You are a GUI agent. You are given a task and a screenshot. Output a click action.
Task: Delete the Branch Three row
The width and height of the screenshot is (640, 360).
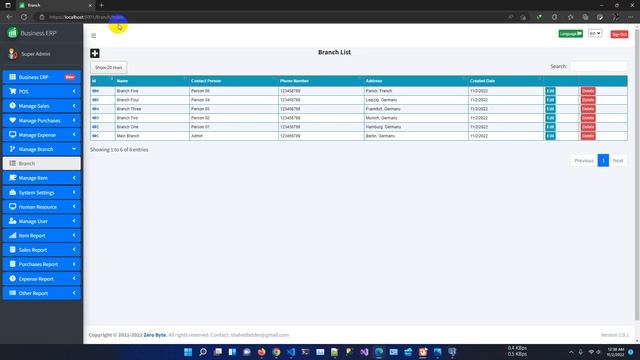pos(588,109)
